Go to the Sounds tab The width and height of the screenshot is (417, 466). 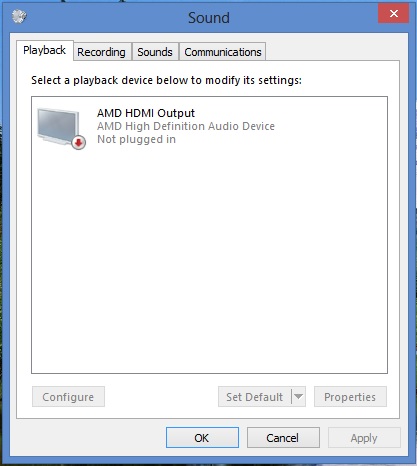(x=155, y=52)
